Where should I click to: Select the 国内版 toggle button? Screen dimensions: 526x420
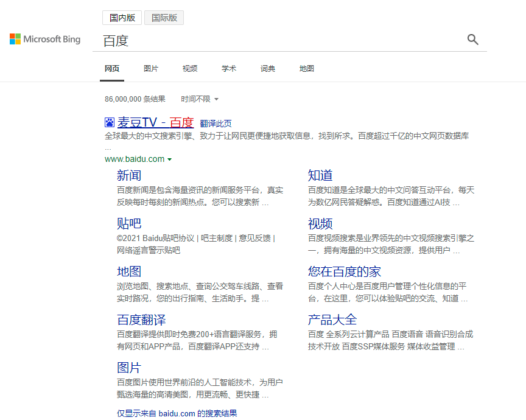coord(122,18)
